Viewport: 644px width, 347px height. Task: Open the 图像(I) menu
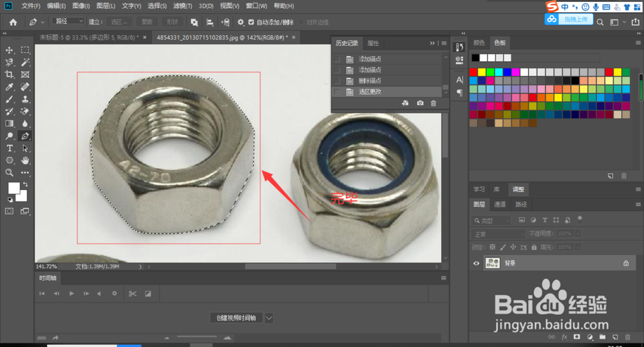tap(81, 6)
